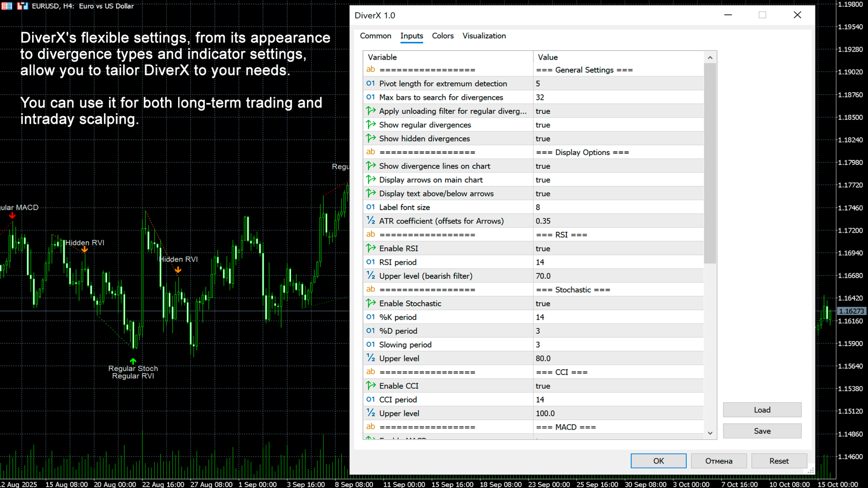Open the Visualization tab

point(484,36)
